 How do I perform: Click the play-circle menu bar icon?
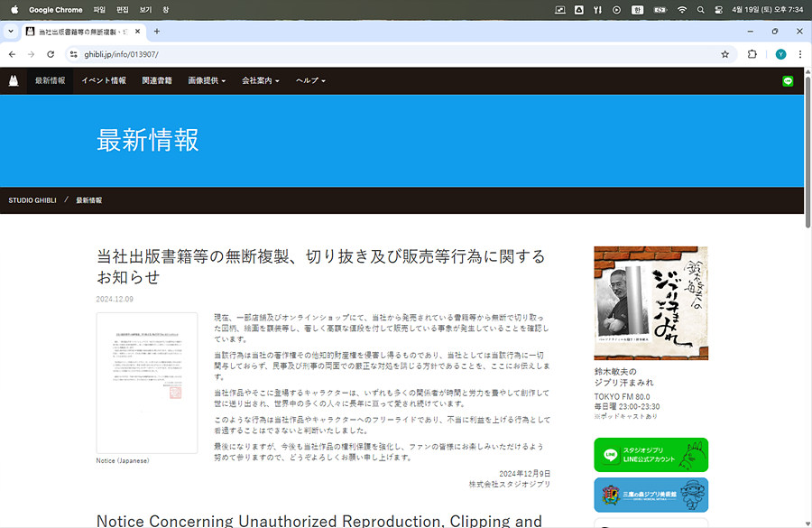pyautogui.click(x=616, y=10)
